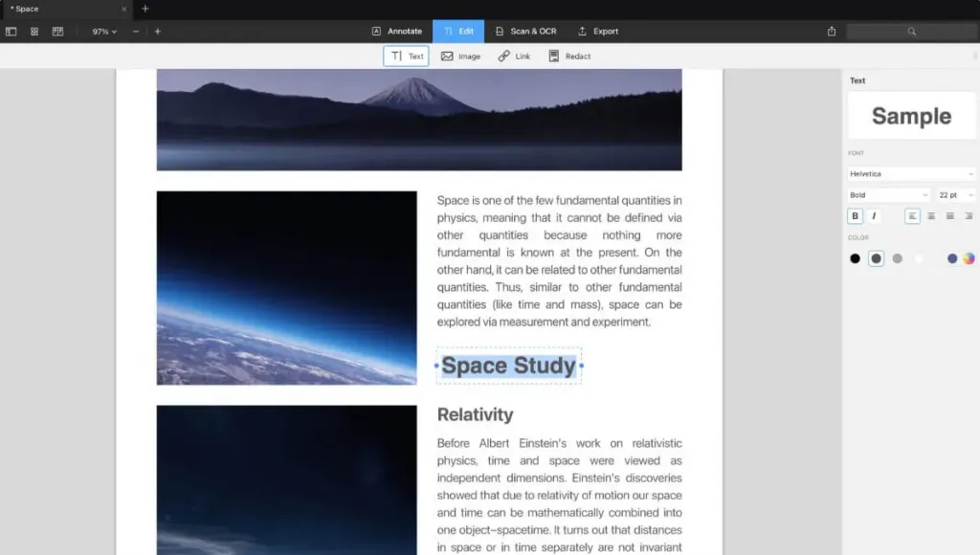The height and width of the screenshot is (555, 980).
Task: Select the Text editing tool
Action: pos(406,56)
